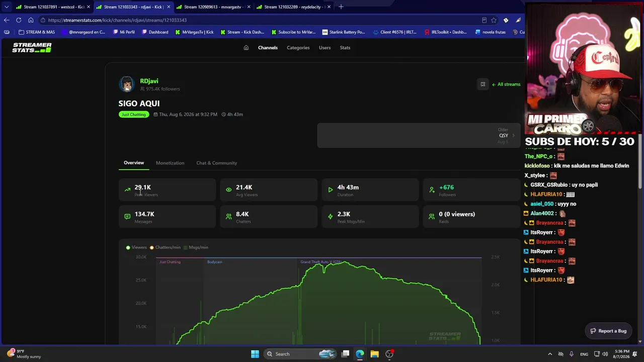This screenshot has height=362, width=644.
Task: Open the RDjavi channel name link
Action: pyautogui.click(x=149, y=81)
